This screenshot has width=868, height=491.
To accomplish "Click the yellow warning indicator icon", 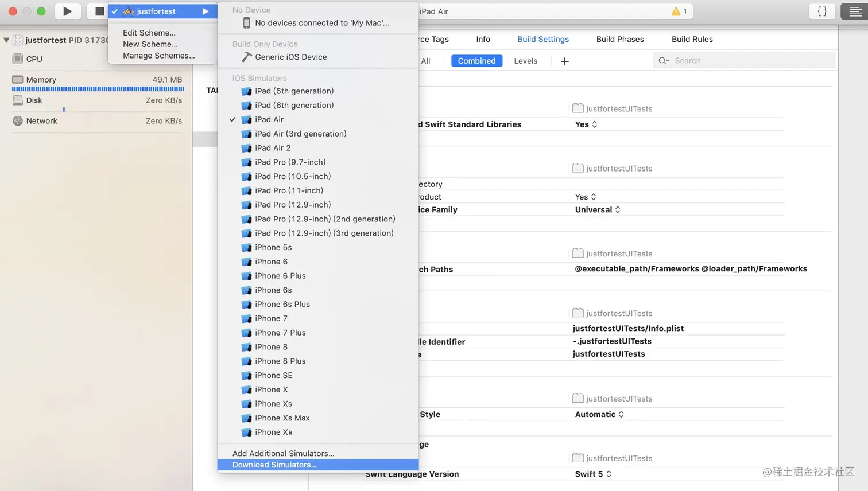I will coord(676,11).
